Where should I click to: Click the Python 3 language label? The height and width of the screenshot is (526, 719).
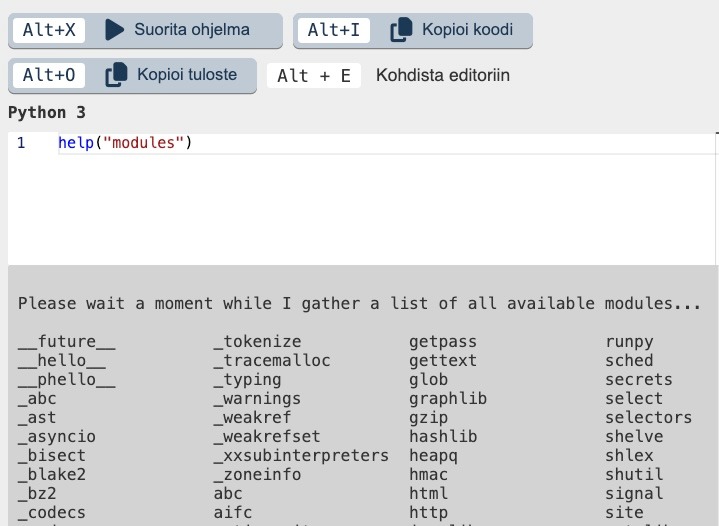click(47, 112)
